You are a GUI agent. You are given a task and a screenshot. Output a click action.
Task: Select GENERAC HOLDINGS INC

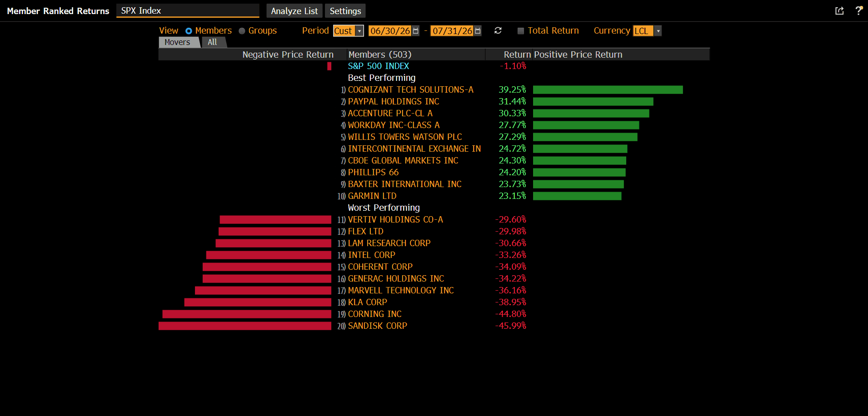tap(396, 279)
